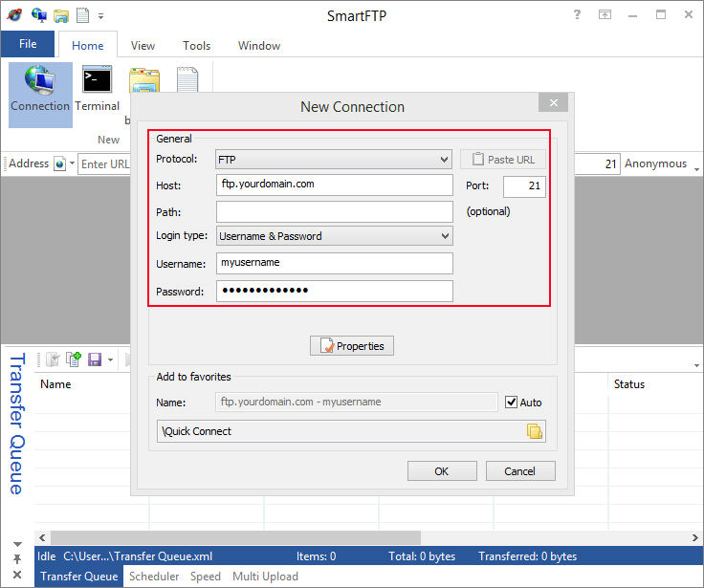Click the port 21 field in address bar
704x588 pixels.
pyautogui.click(x=597, y=163)
